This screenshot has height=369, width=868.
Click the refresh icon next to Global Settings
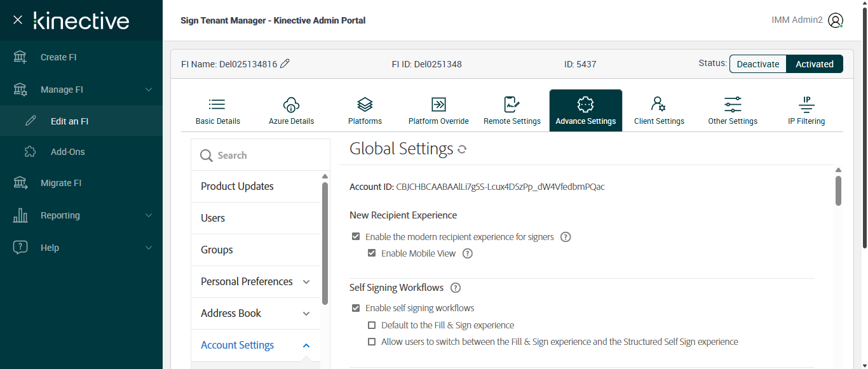pyautogui.click(x=462, y=149)
